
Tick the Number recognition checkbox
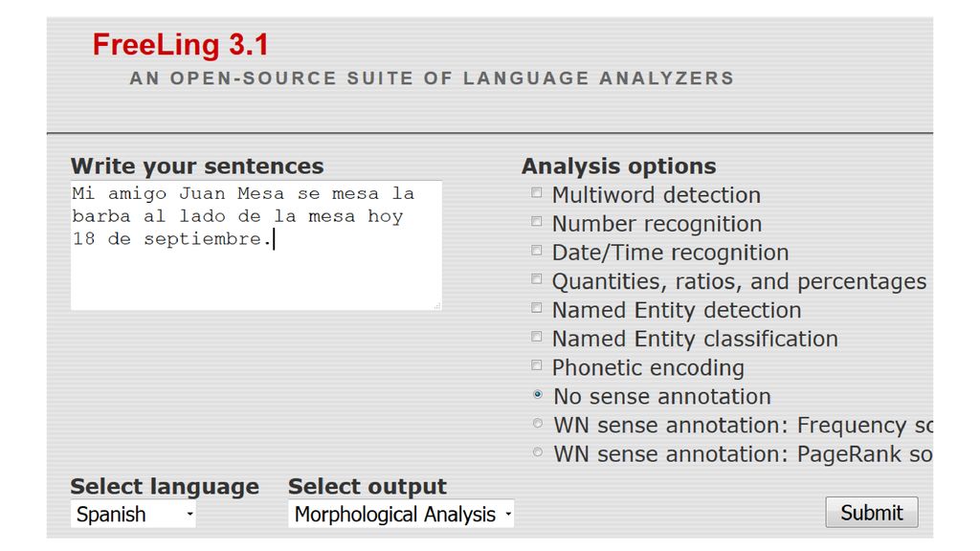(x=536, y=221)
